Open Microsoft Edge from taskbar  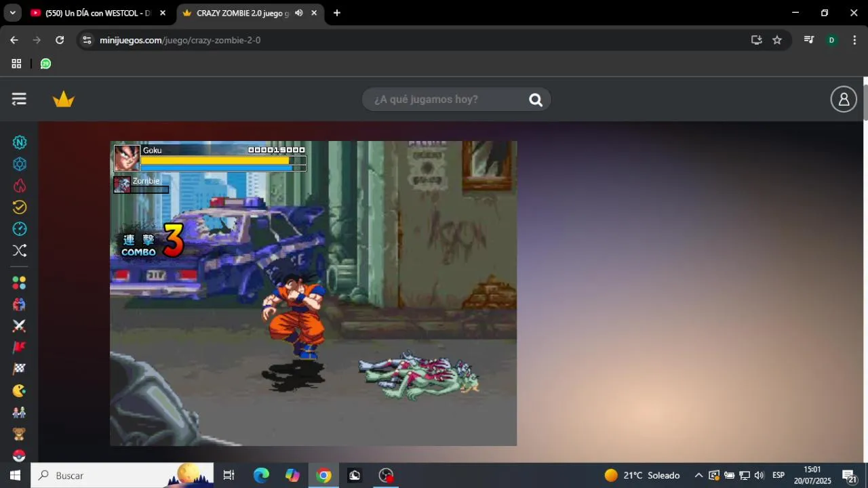[261, 475]
